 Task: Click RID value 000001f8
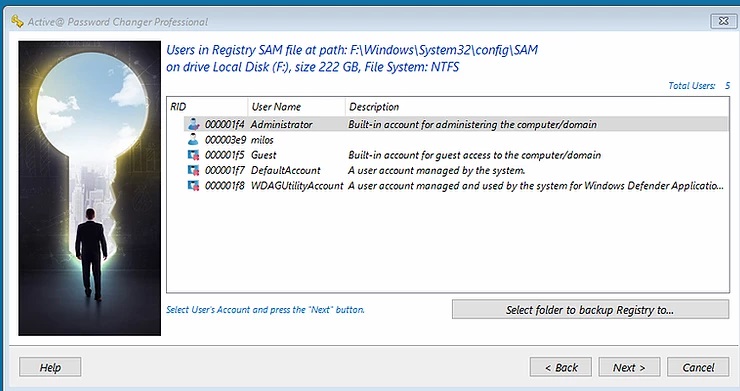coord(224,186)
